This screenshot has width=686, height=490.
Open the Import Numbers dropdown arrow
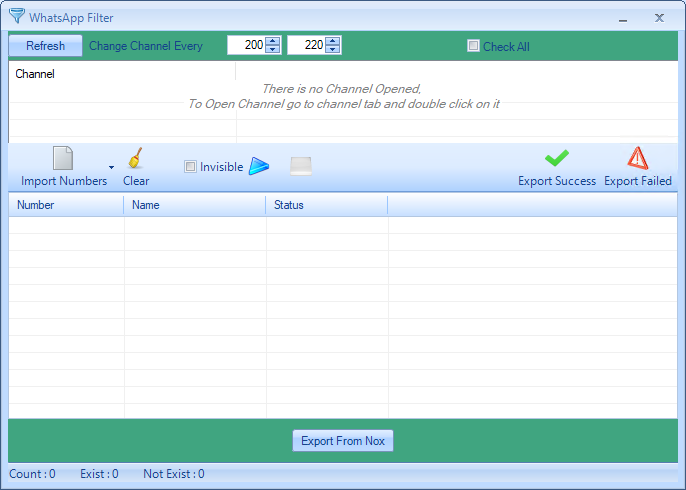pyautogui.click(x=112, y=167)
